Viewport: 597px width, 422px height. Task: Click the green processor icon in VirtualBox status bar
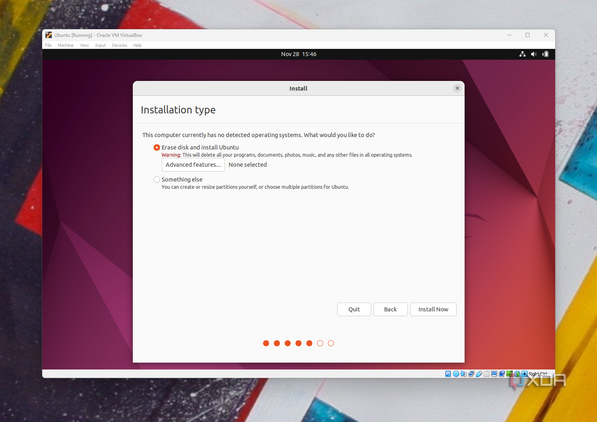click(509, 374)
